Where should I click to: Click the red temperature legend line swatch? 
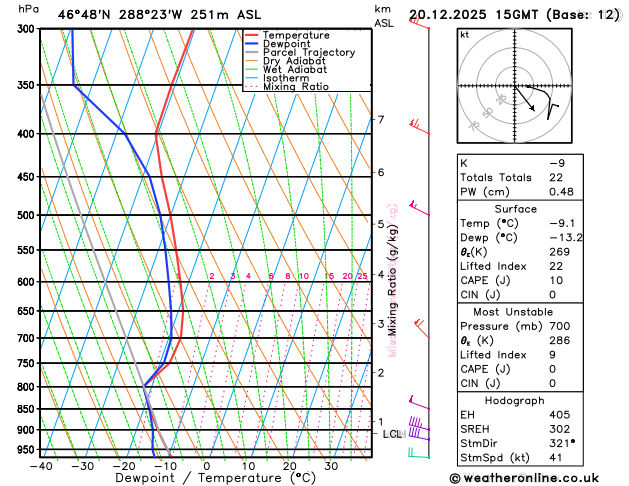[x=252, y=35]
